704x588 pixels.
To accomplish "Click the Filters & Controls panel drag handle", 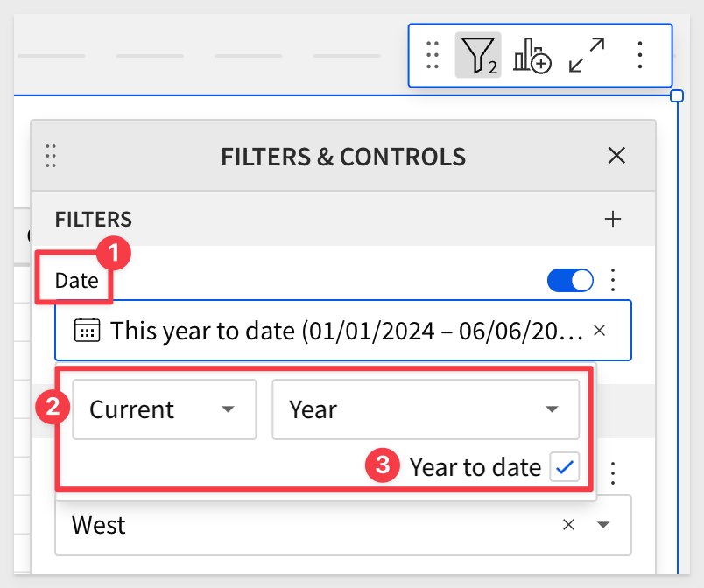I will (51, 156).
